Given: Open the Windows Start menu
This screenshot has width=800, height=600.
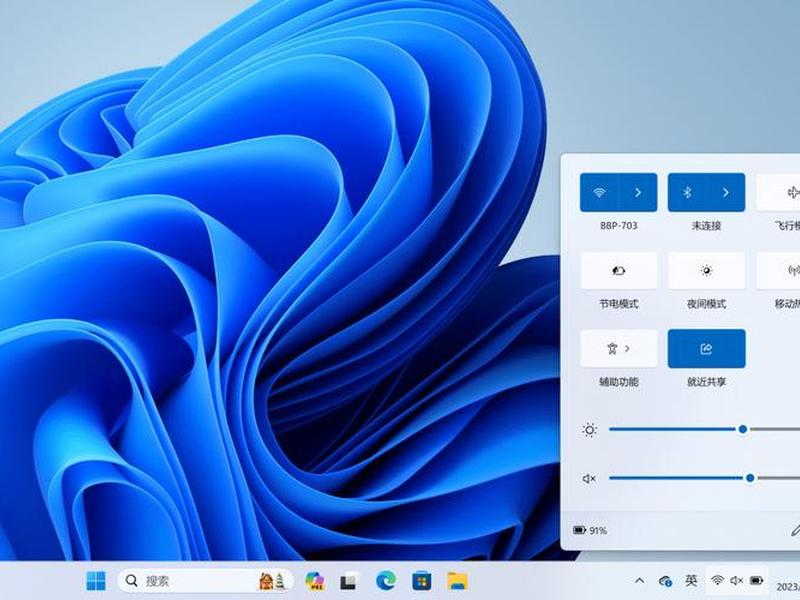Looking at the screenshot, I should tap(96, 581).
